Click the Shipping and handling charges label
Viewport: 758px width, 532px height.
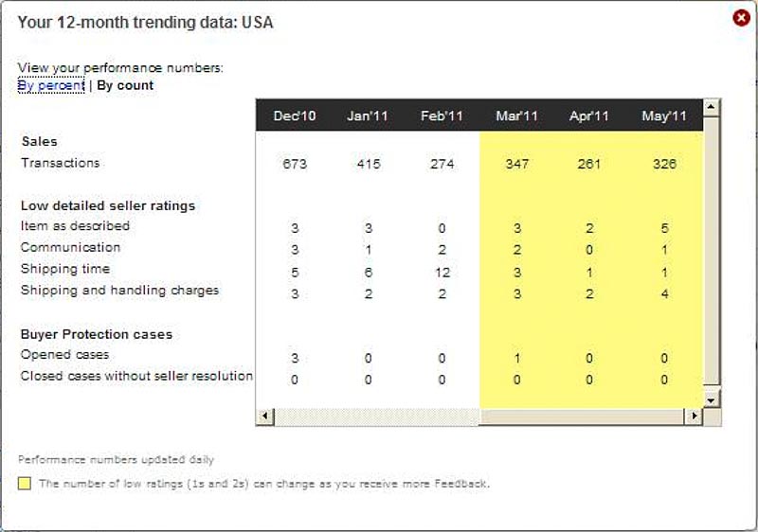(x=119, y=290)
